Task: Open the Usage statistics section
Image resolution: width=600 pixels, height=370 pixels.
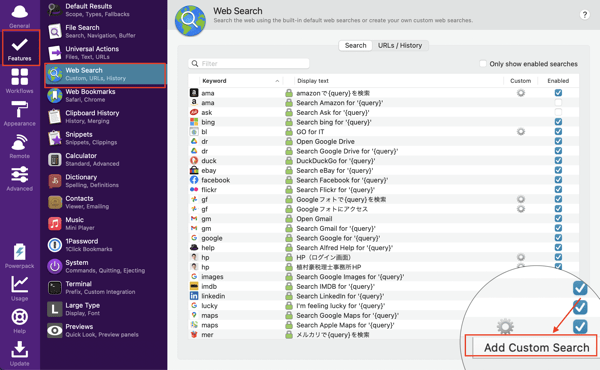Action: (x=20, y=288)
